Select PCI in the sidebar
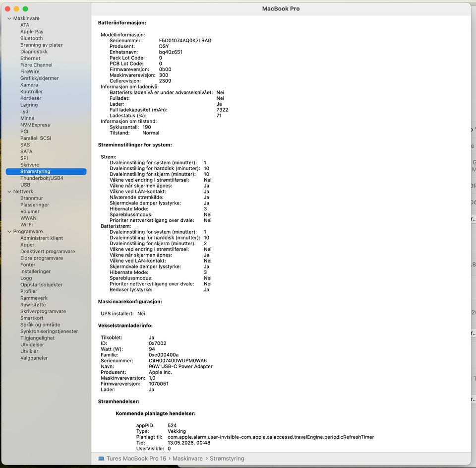Screen dimensions: 476x468 tap(24, 132)
